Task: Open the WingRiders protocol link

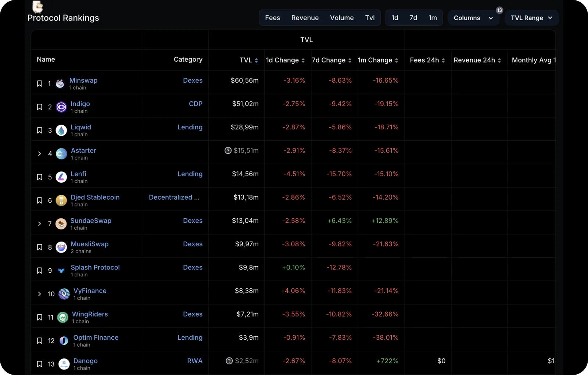Action: click(90, 314)
